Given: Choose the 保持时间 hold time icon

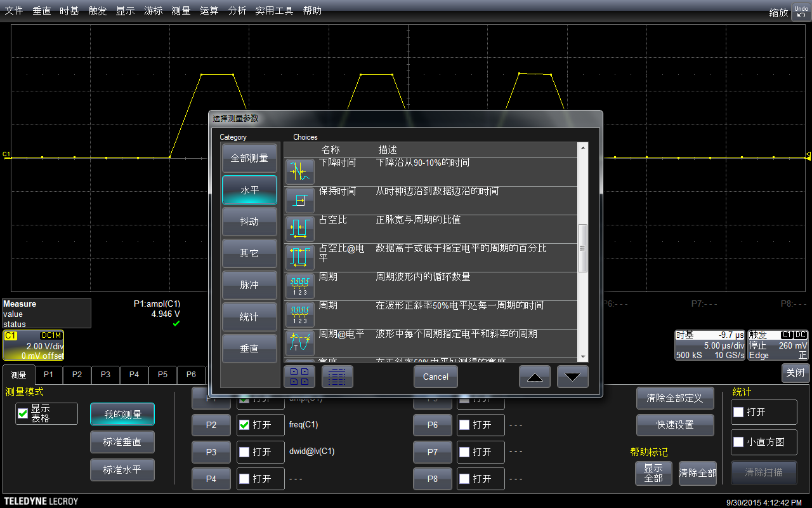Looking at the screenshot, I should [x=299, y=200].
